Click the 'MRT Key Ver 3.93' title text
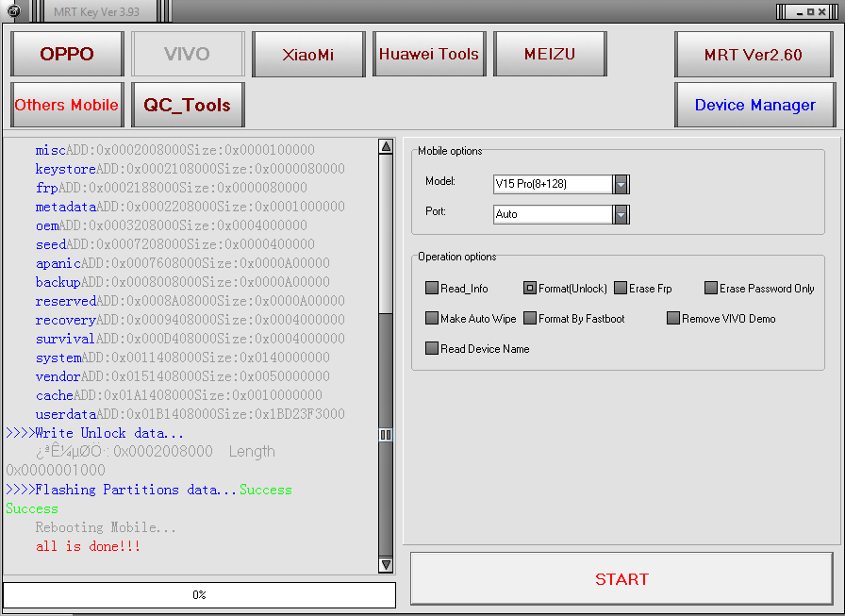This screenshot has width=845, height=616. (x=96, y=11)
